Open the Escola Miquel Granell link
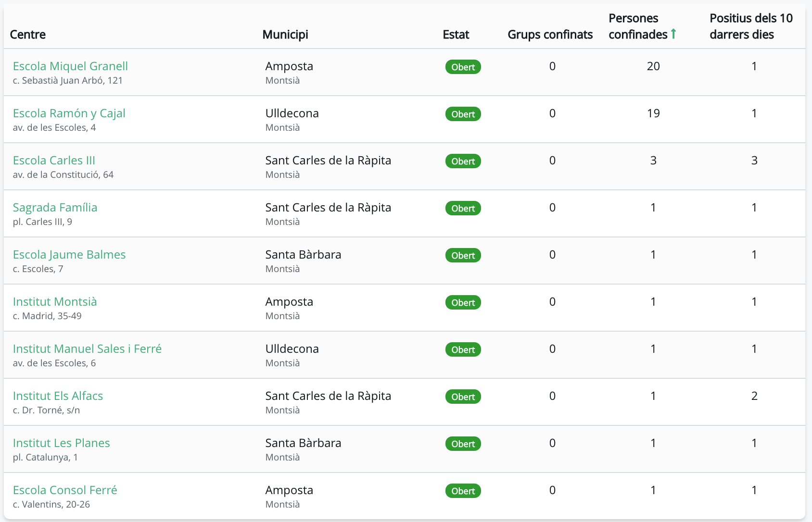The height and width of the screenshot is (522, 812). pyautogui.click(x=70, y=66)
